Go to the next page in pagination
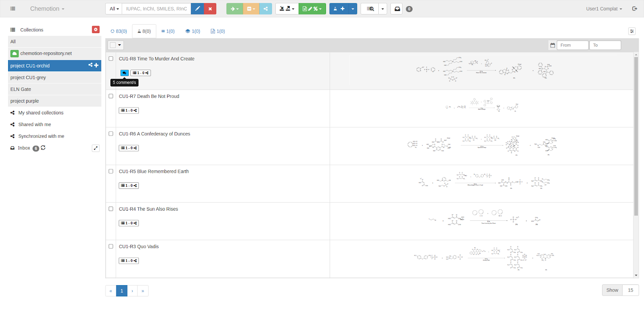The height and width of the screenshot is (327, 644). click(x=132, y=291)
